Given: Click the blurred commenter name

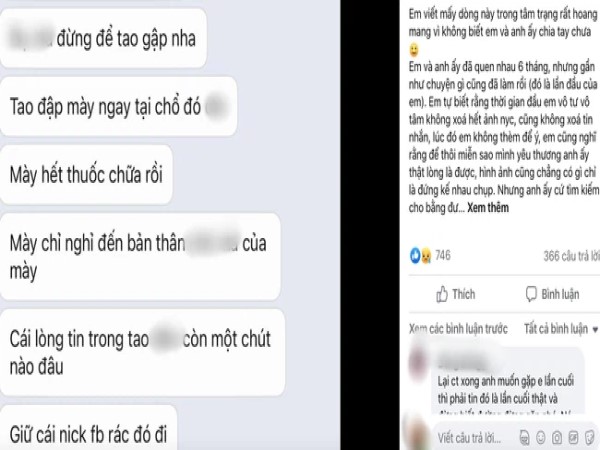Looking at the screenshot, I should coord(463,361).
